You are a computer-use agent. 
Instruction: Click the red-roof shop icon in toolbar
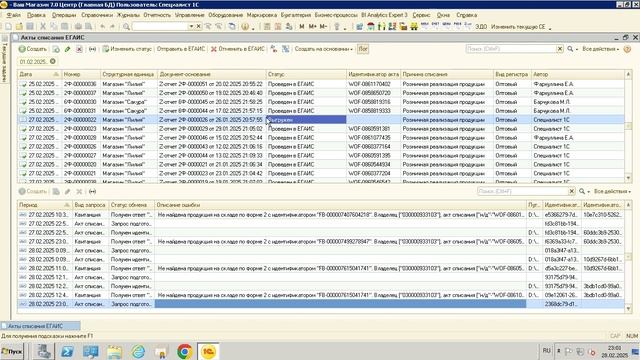371,27
